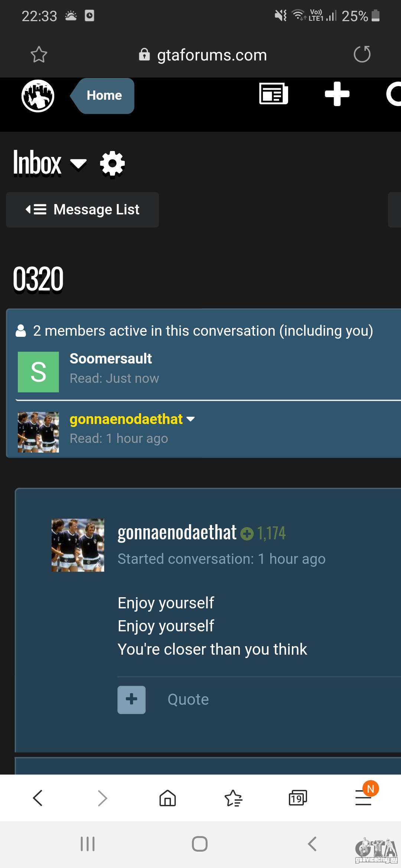This screenshot has height=868, width=401.
Task: Reload the page with refresh icon
Action: click(362, 55)
